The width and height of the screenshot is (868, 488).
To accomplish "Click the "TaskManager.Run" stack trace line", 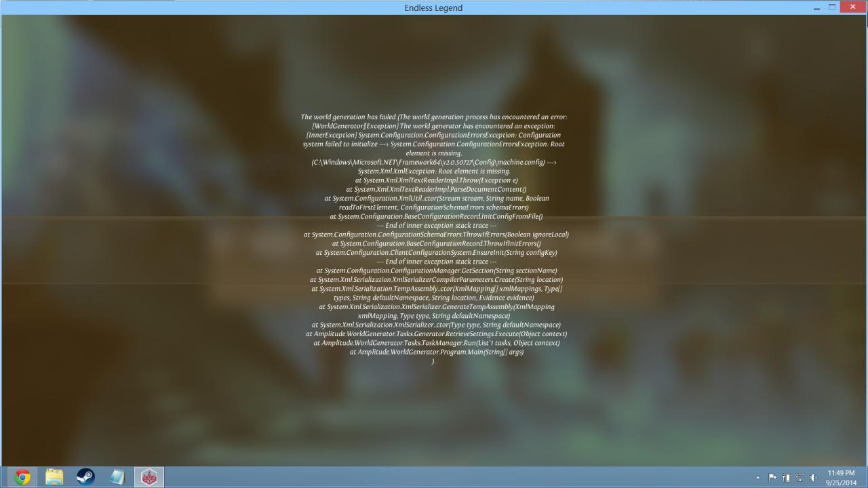I will click(x=437, y=343).
